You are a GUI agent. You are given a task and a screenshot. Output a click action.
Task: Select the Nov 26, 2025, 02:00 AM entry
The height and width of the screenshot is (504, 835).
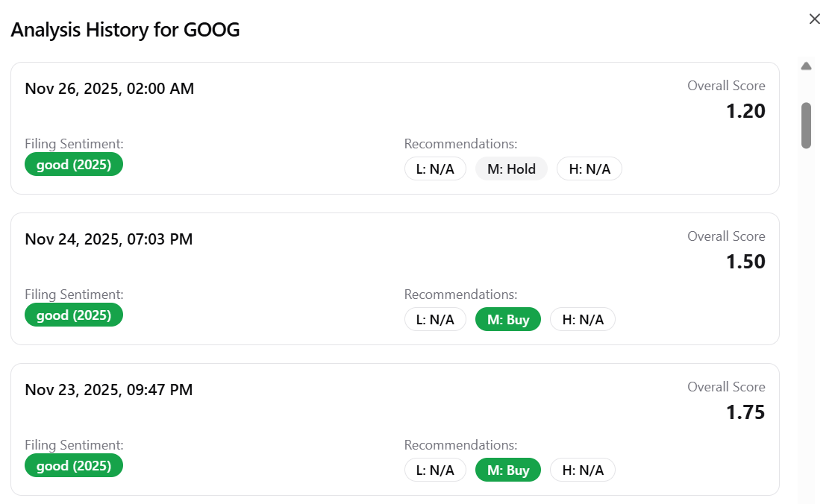(110, 89)
